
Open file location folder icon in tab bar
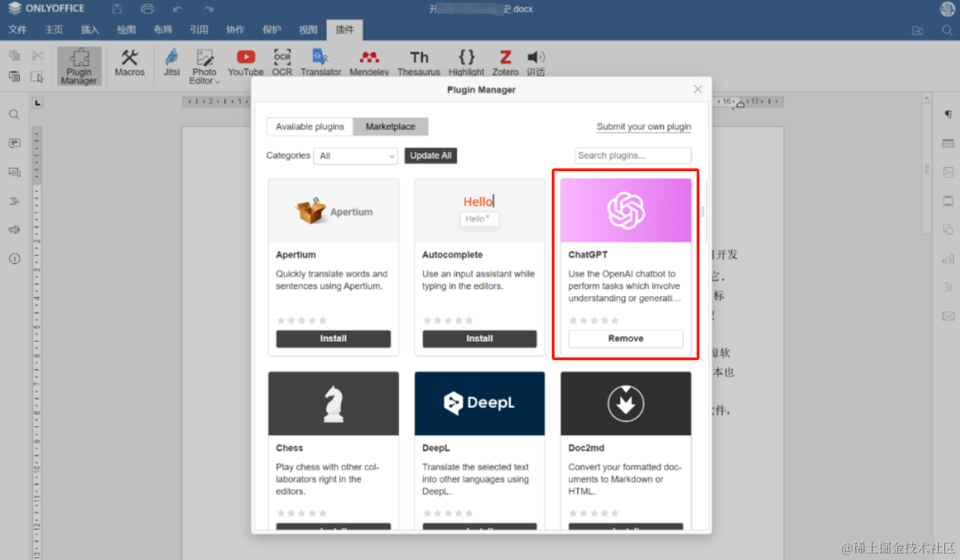(x=917, y=30)
